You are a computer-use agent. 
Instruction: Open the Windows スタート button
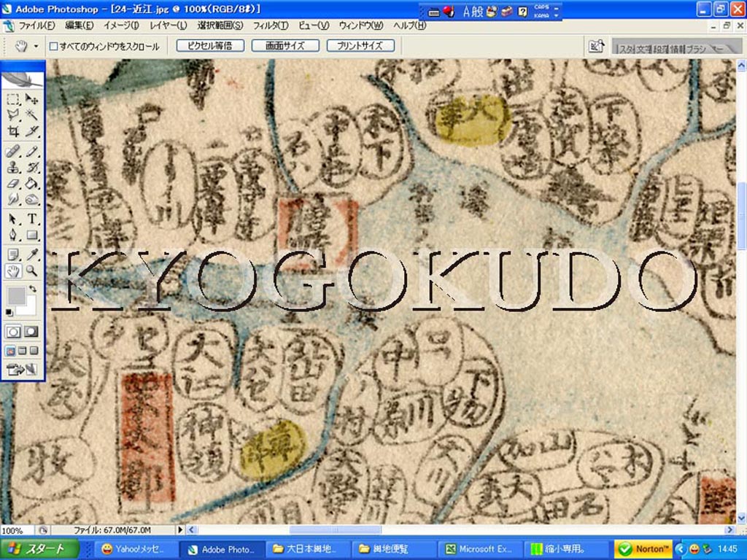(x=39, y=549)
